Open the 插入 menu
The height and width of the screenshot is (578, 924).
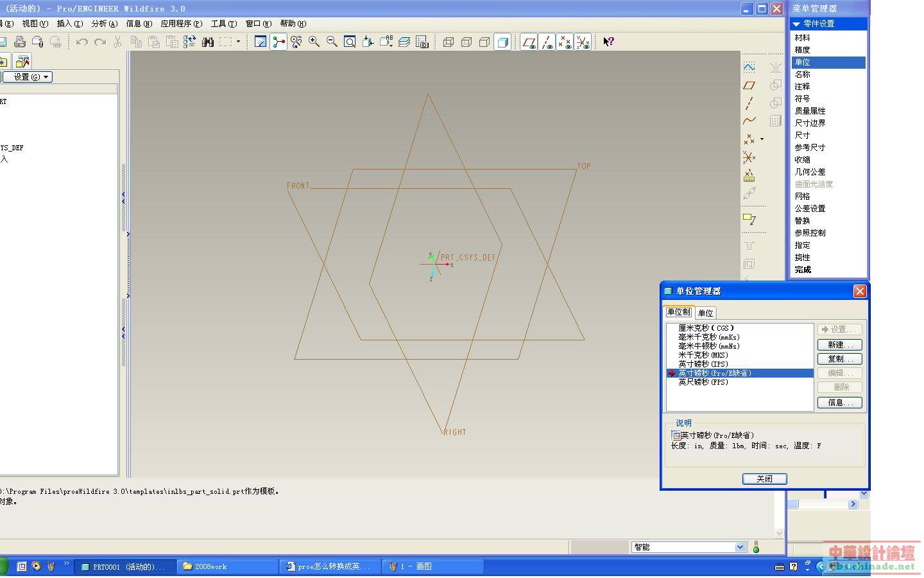pos(69,24)
